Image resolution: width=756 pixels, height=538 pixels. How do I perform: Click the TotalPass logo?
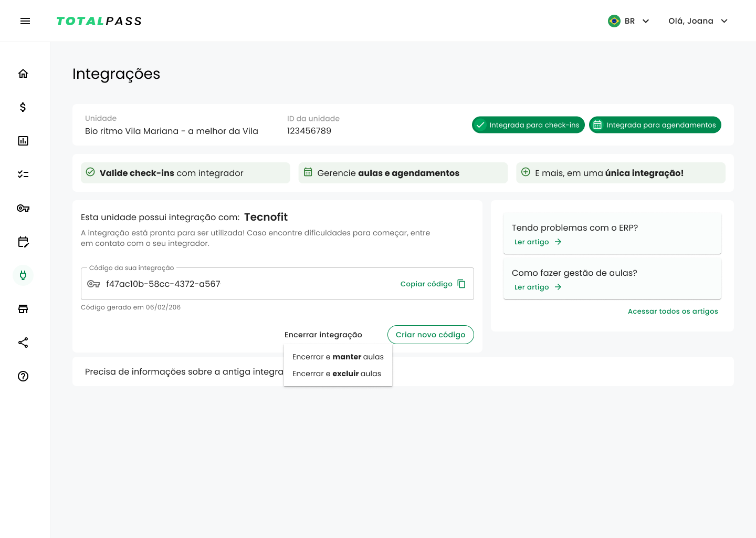(99, 21)
